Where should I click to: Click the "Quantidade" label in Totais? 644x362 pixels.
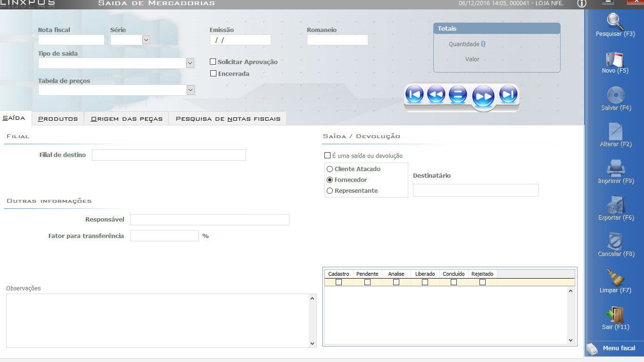[x=464, y=44]
